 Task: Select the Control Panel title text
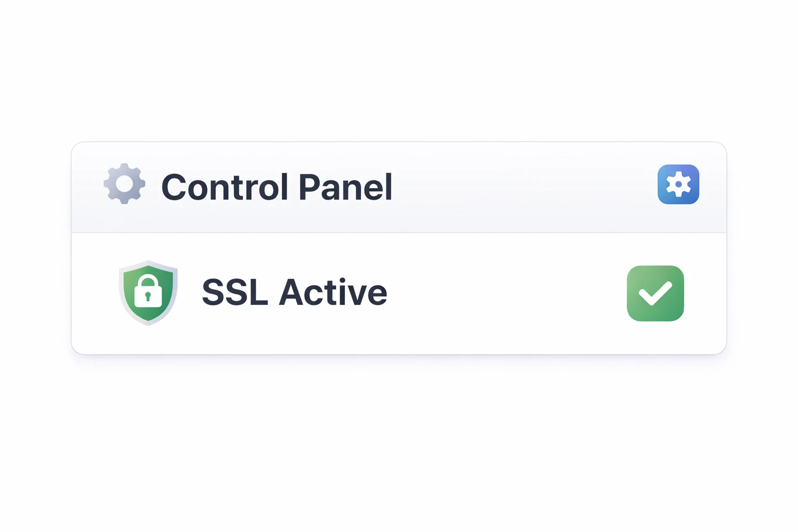(276, 187)
